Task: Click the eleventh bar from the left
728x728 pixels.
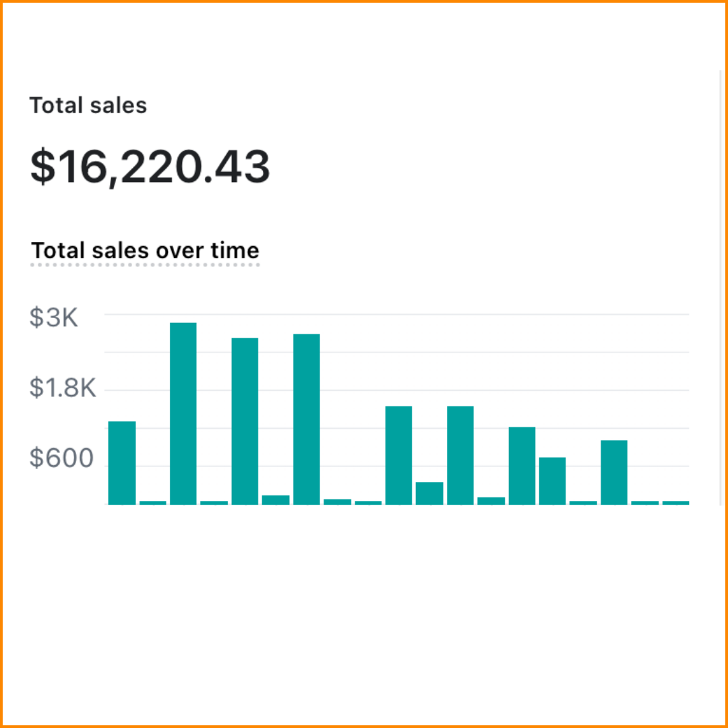Action: [429, 493]
